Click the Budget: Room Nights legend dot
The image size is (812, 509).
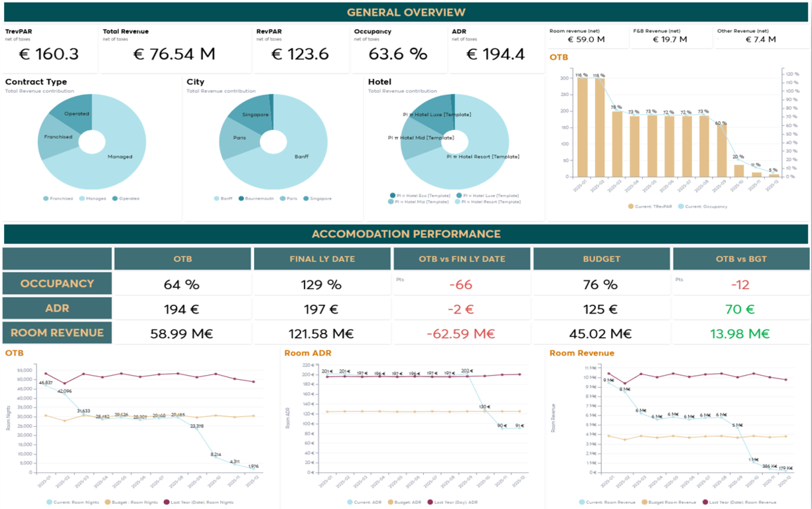(108, 502)
